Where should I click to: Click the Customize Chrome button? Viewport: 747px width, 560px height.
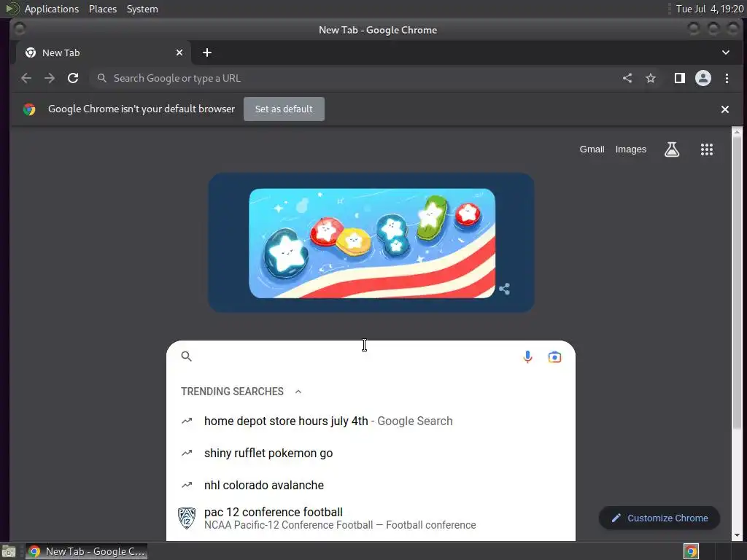pyautogui.click(x=659, y=518)
